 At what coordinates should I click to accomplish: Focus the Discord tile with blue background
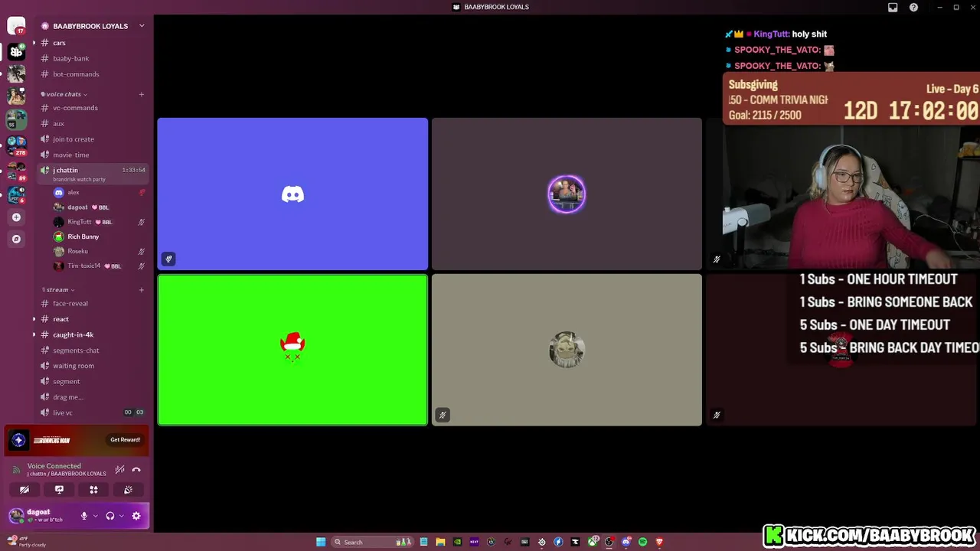point(292,194)
